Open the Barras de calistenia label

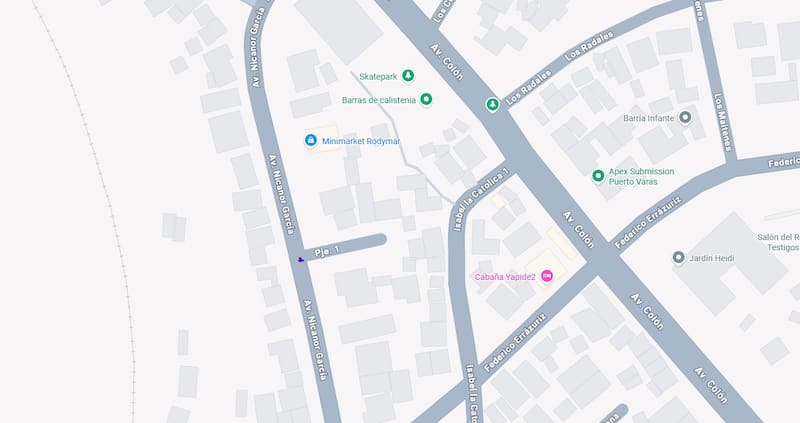(379, 100)
